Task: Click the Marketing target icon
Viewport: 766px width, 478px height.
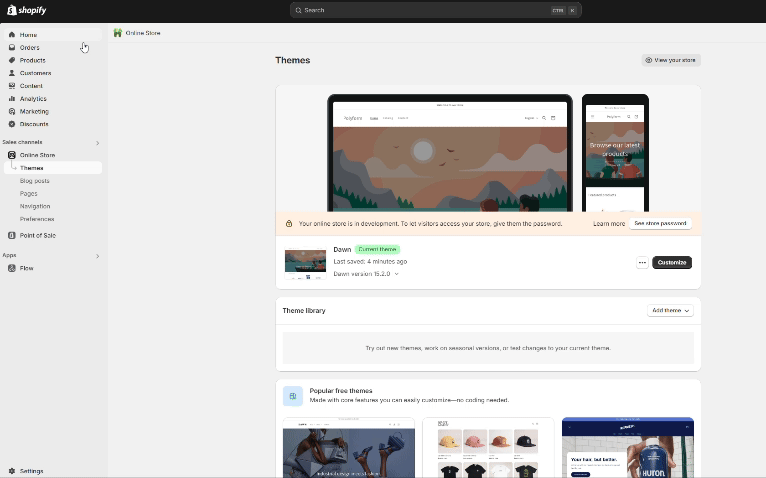Action: 12,111
